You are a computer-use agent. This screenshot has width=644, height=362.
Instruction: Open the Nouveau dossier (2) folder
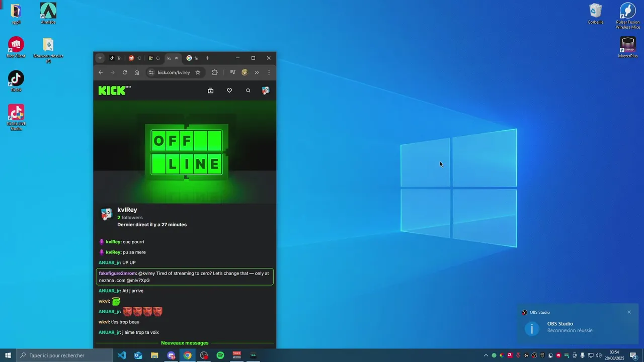click(48, 50)
